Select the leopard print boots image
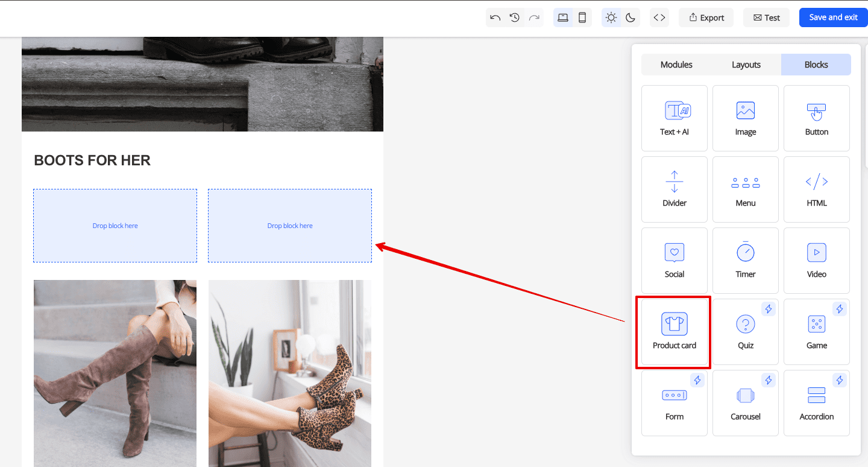Image resolution: width=868 pixels, height=467 pixels. (290, 373)
